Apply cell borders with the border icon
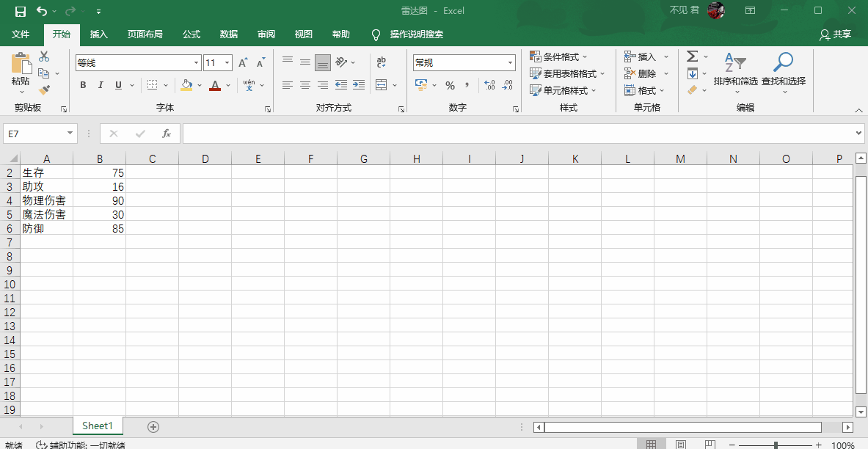868x449 pixels. 152,85
